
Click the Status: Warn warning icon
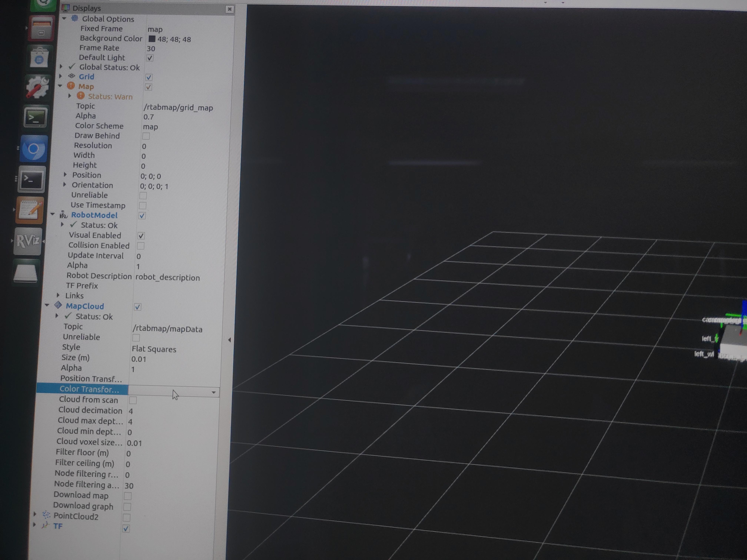(x=80, y=96)
